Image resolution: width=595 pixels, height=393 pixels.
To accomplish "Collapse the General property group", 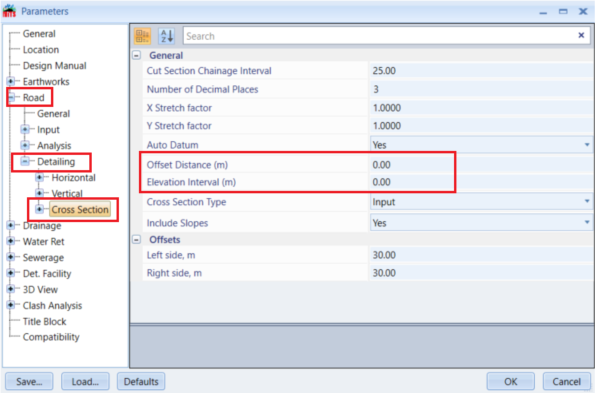I will [137, 55].
